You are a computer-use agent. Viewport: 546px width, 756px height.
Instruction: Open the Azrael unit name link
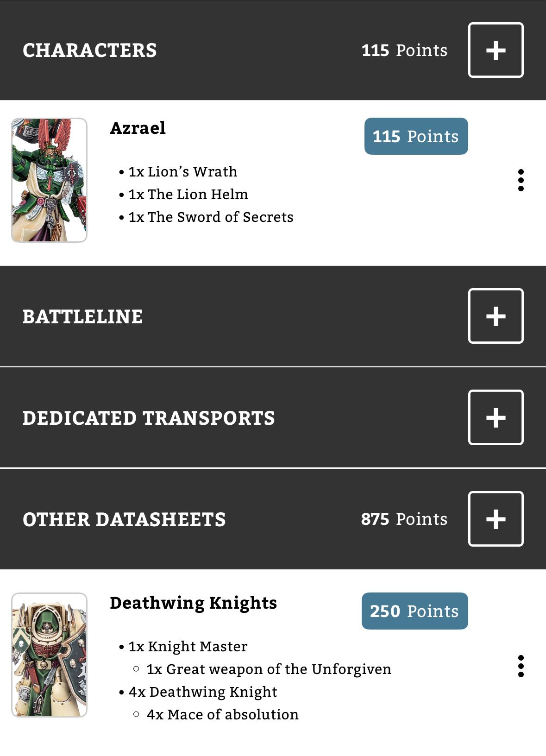coord(138,128)
